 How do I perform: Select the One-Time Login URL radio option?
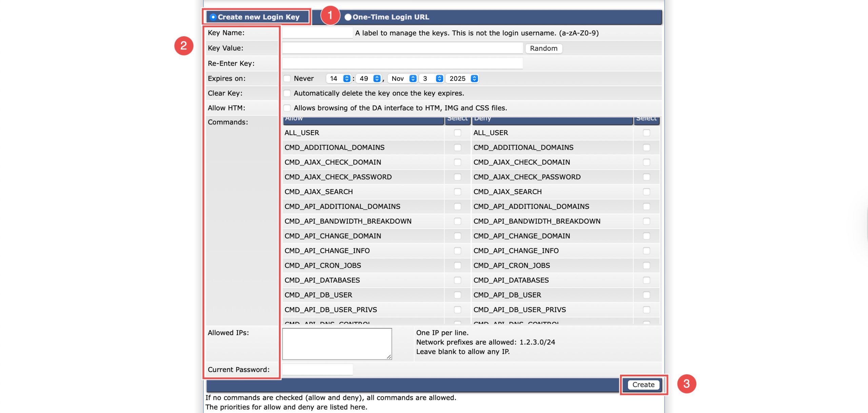coord(348,17)
